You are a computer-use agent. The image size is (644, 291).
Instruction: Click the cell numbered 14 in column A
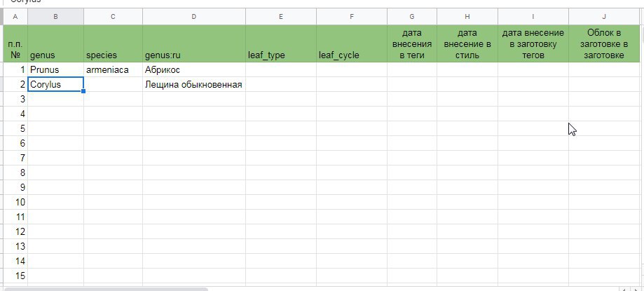point(15,262)
